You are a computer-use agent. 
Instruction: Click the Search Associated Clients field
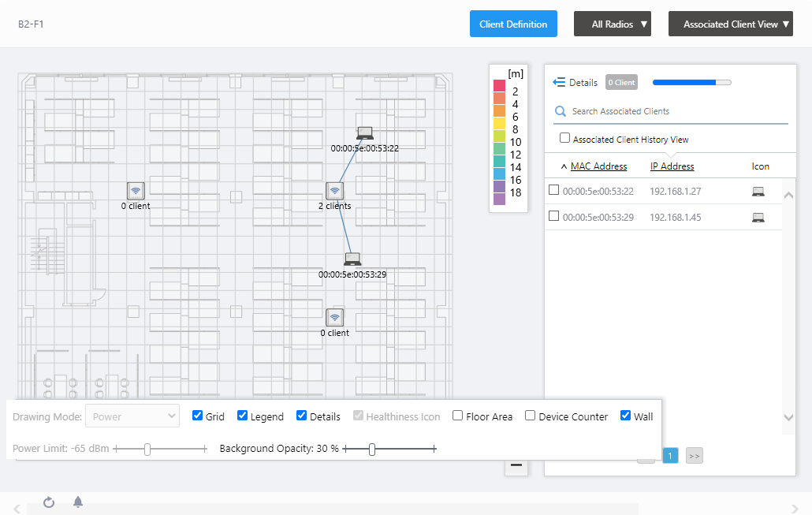click(x=670, y=111)
